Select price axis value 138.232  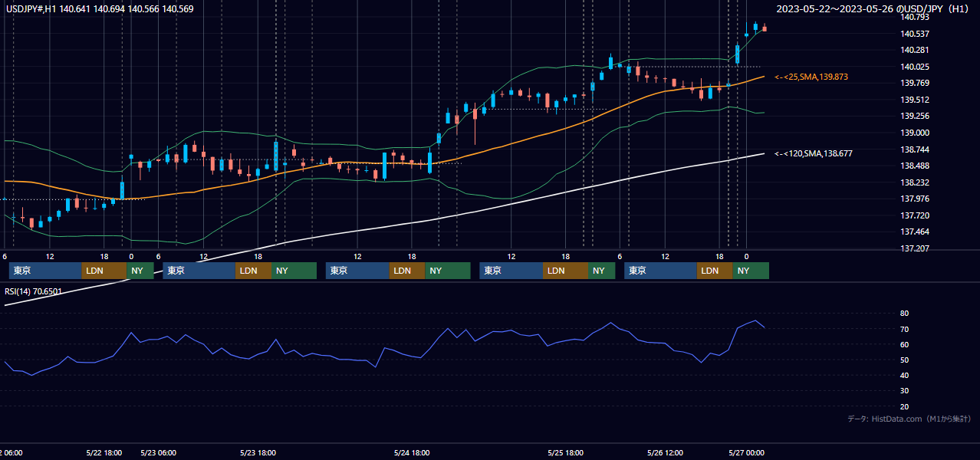pos(913,182)
